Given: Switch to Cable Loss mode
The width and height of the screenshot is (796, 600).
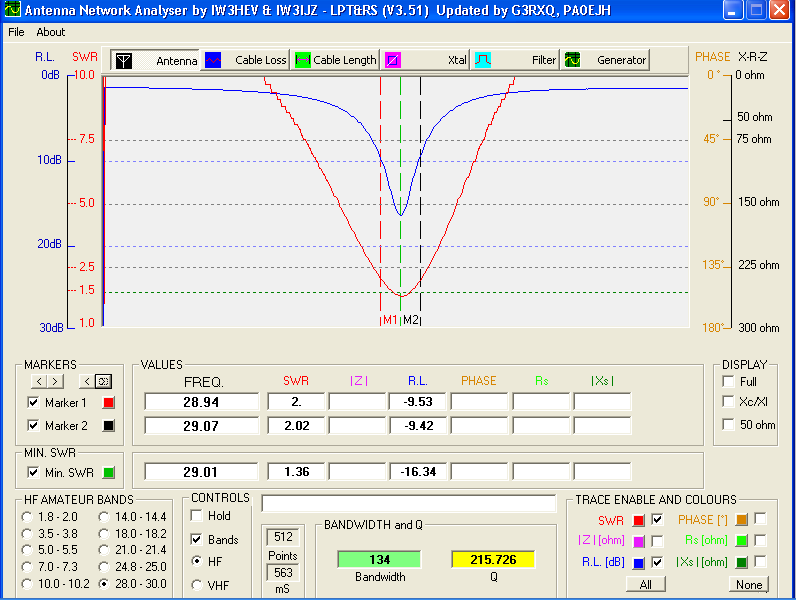Looking at the screenshot, I should pyautogui.click(x=246, y=60).
